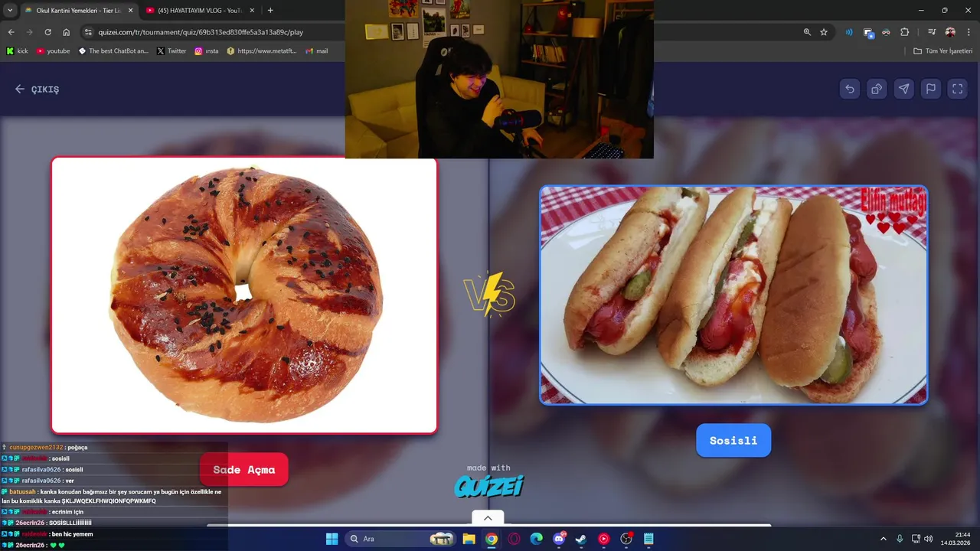Open the Windows Start menu
This screenshot has width=980, height=551.
point(332,539)
